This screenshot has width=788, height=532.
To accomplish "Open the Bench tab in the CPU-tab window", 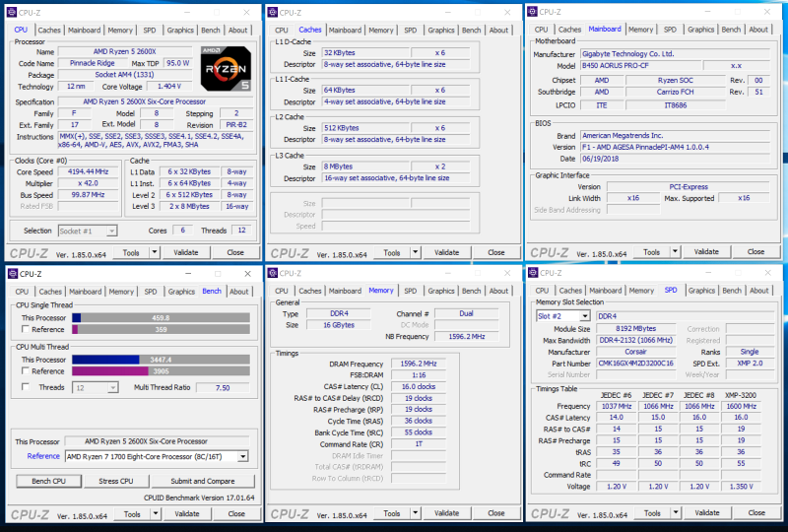I will pos(211,31).
